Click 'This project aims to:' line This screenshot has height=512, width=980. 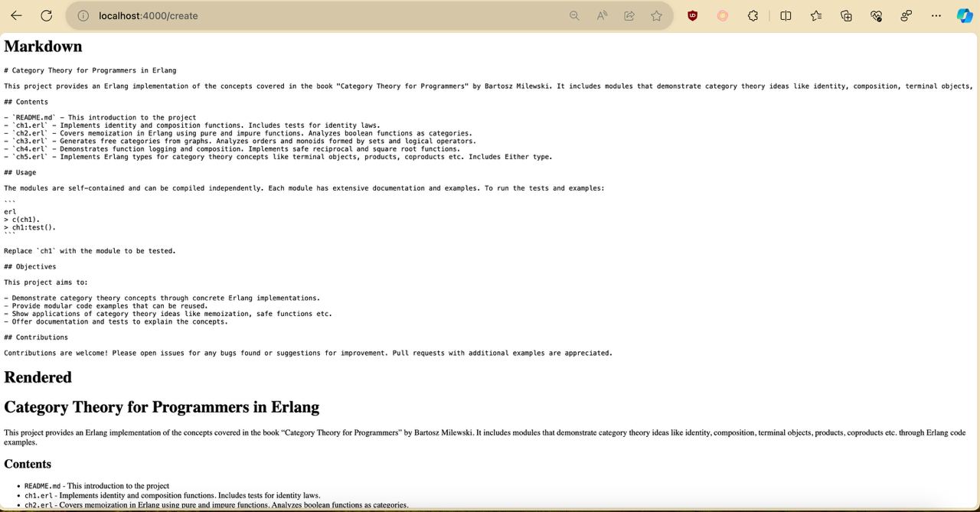pos(46,282)
